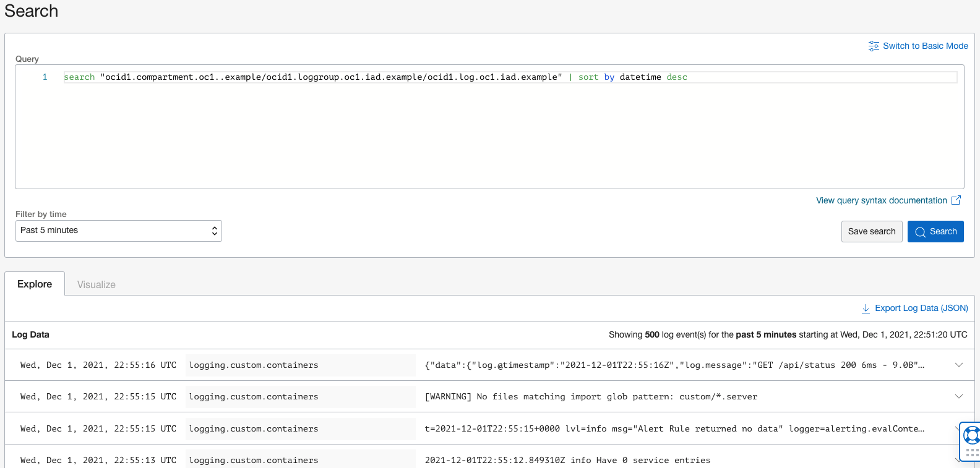
Task: Click the Log Data heading
Action: coord(30,334)
